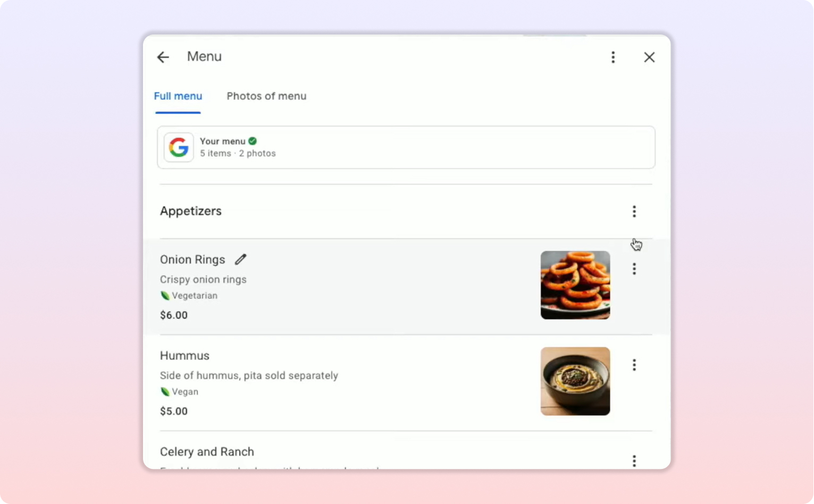This screenshot has width=814, height=504.
Task: Click the Appetizers section heading
Action: click(x=191, y=211)
